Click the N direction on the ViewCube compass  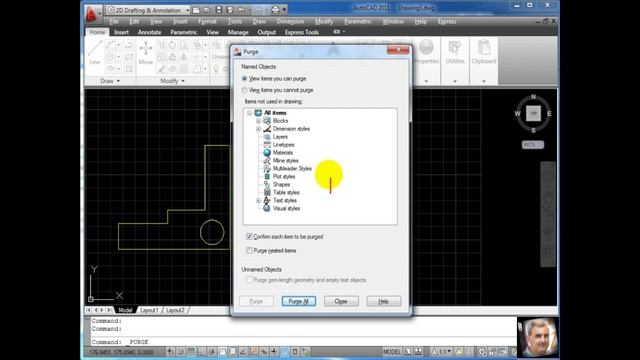(x=533, y=97)
